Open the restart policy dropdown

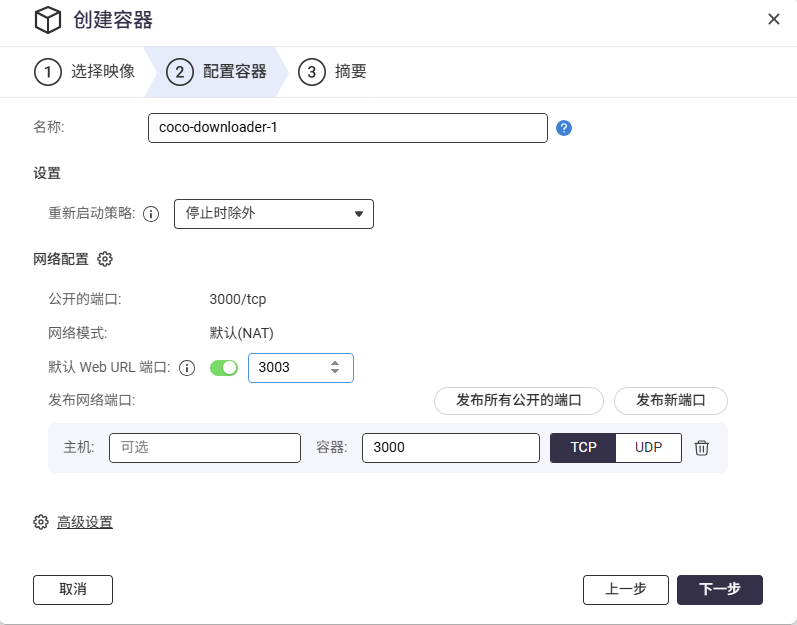pos(274,214)
